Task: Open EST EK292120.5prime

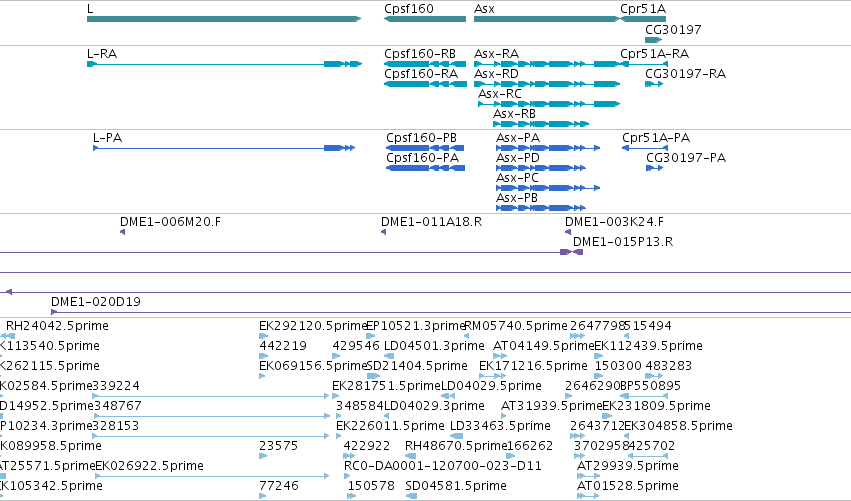Action: pyautogui.click(x=314, y=326)
